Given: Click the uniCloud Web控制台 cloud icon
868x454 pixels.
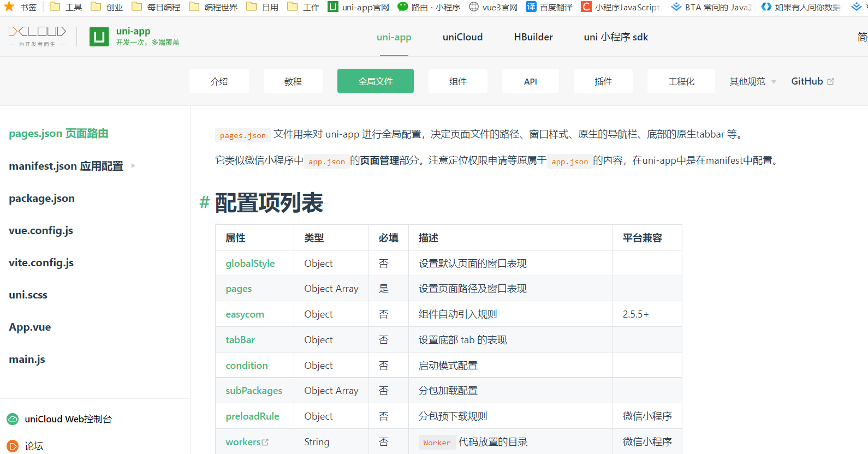Looking at the screenshot, I should [x=13, y=419].
